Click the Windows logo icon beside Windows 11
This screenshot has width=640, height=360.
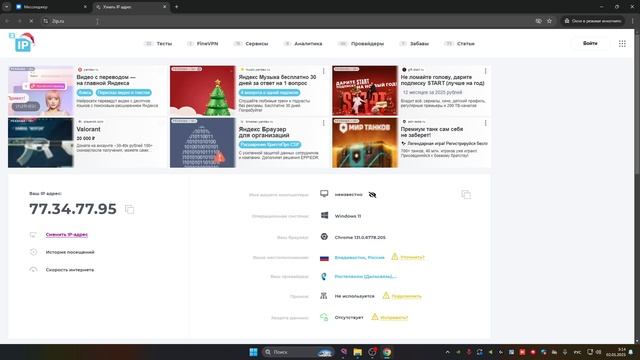[324, 216]
